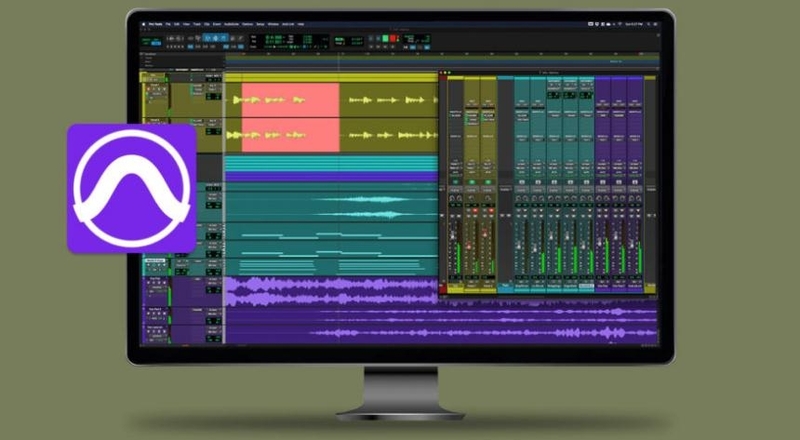
Task: Record-enable the first yellow vocal track in Edit window
Action: 148,89
